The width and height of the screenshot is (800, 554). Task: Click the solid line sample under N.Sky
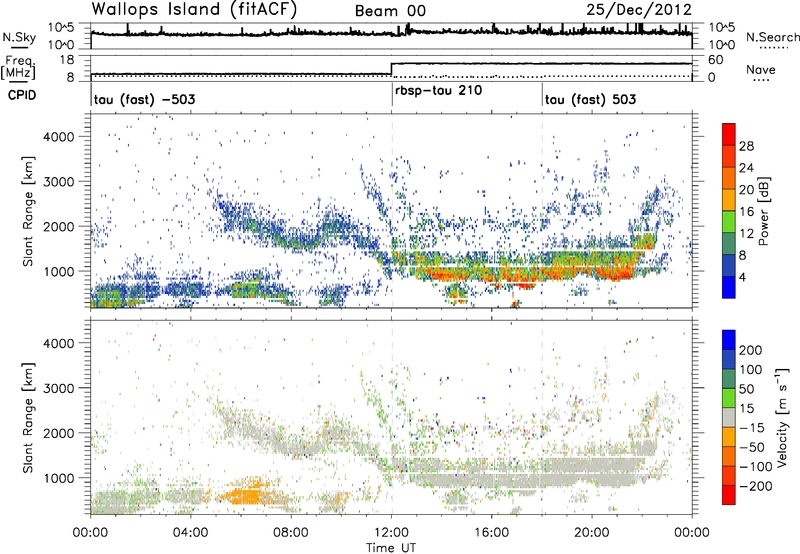[x=18, y=47]
